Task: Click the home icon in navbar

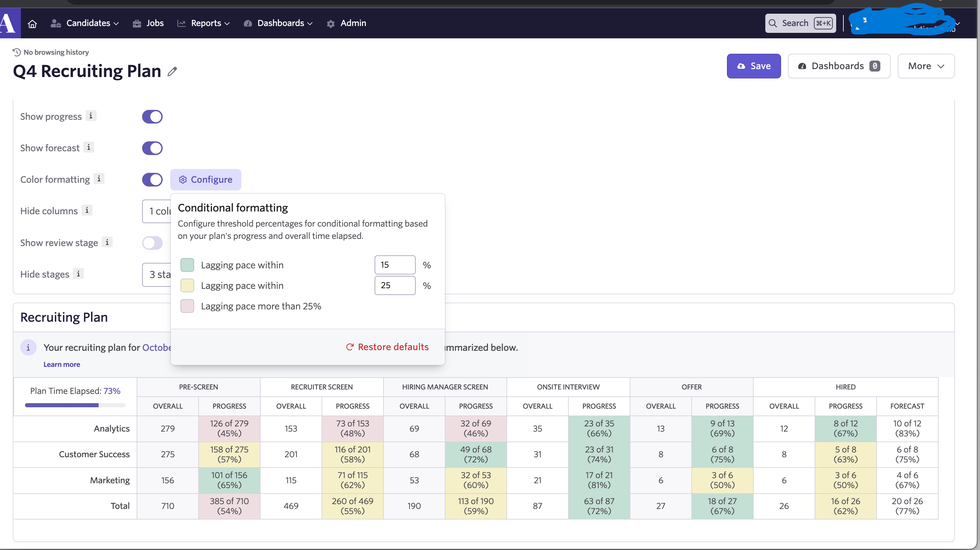Action: tap(32, 24)
